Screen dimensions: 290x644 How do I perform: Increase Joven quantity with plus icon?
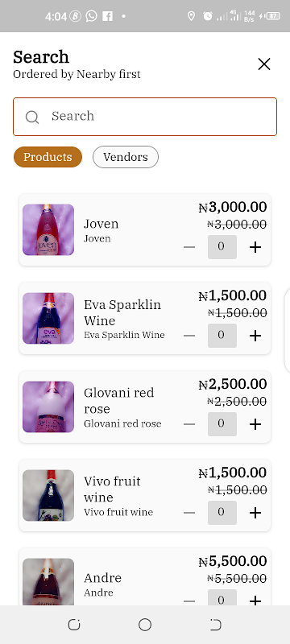(x=255, y=247)
